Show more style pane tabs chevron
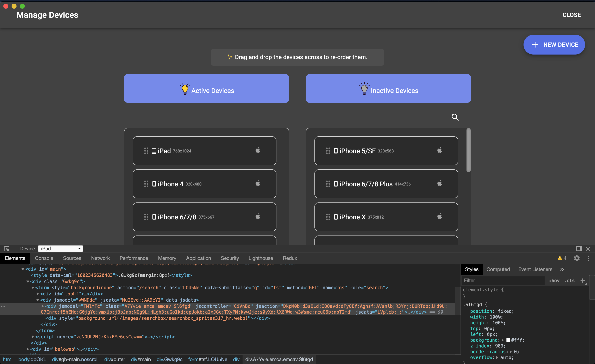The image size is (595, 364). [562, 269]
